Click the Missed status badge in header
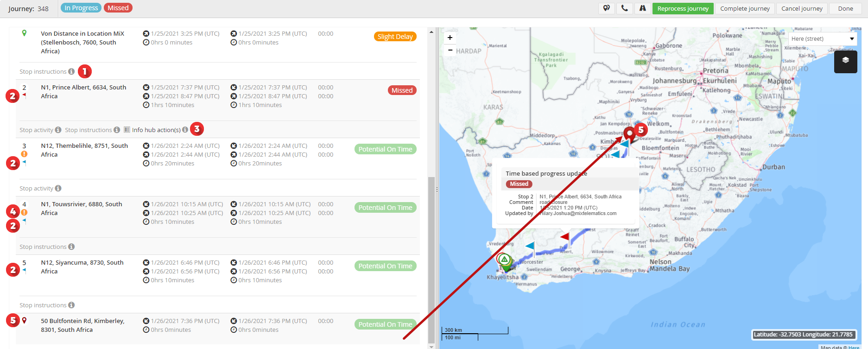868x349 pixels. pos(118,8)
